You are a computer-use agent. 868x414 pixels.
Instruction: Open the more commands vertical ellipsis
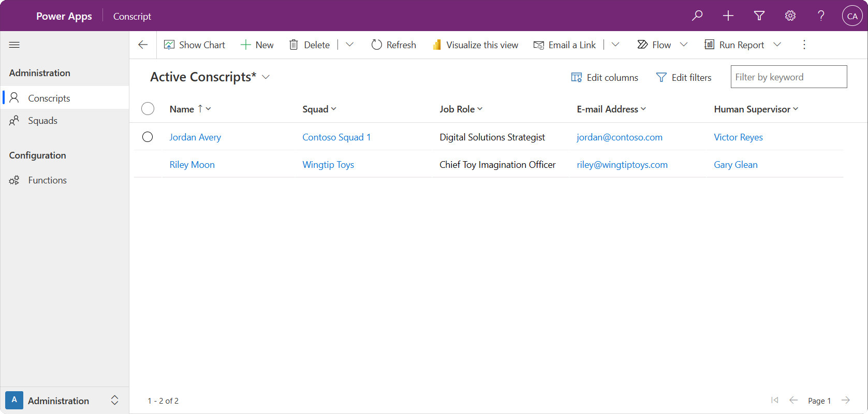click(804, 45)
